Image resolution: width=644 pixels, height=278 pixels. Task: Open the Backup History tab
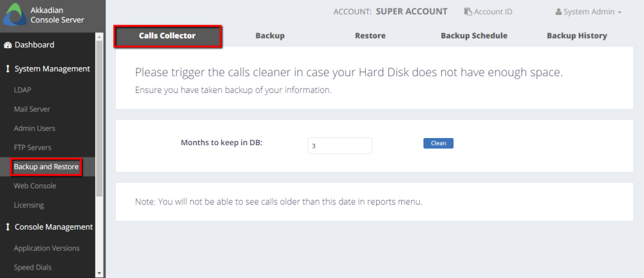coord(576,35)
